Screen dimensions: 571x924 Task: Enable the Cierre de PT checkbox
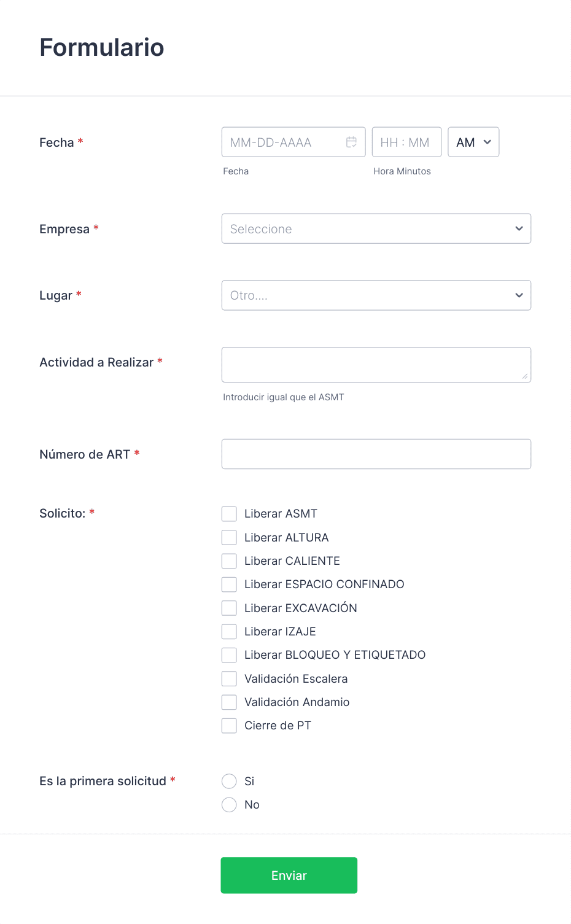pos(229,726)
